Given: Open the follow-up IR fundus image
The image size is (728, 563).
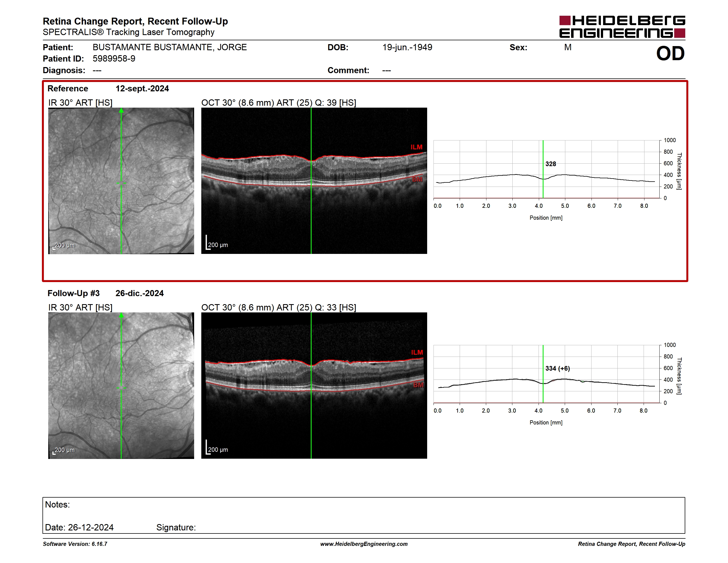Looking at the screenshot, I should point(121,386).
